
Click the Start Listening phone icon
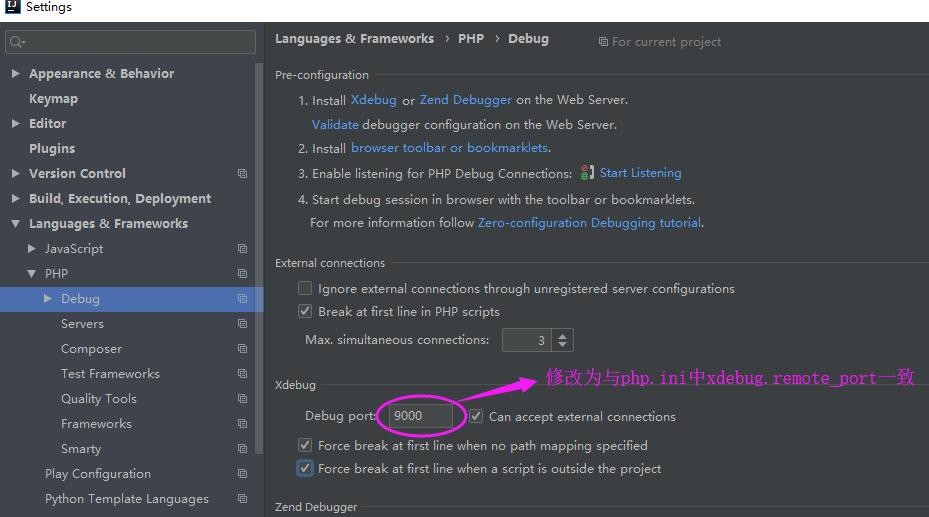pos(587,172)
